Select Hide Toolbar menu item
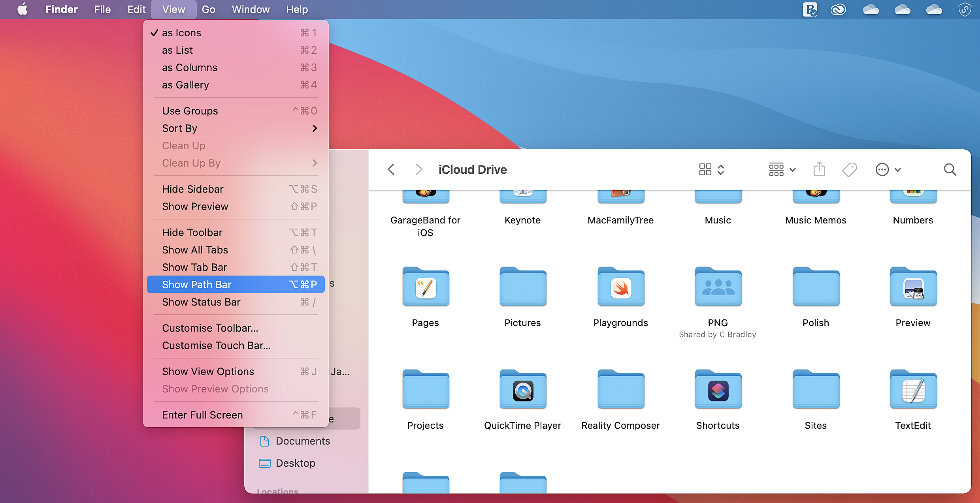980x503 pixels. [236, 233]
